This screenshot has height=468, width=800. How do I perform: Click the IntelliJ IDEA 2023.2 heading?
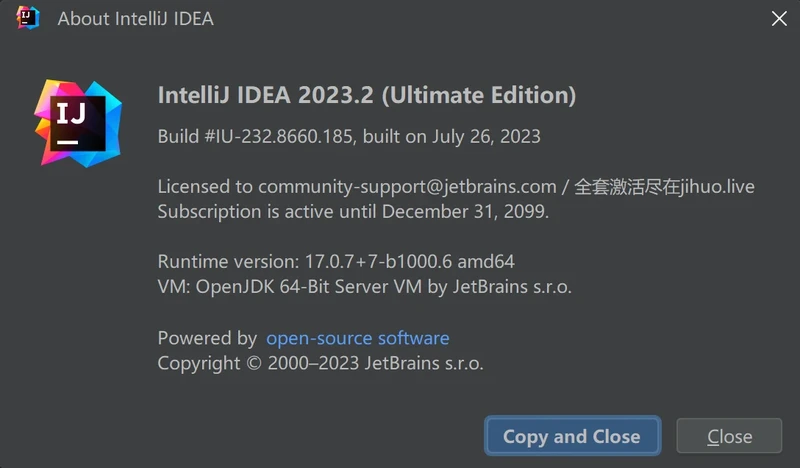click(x=266, y=95)
